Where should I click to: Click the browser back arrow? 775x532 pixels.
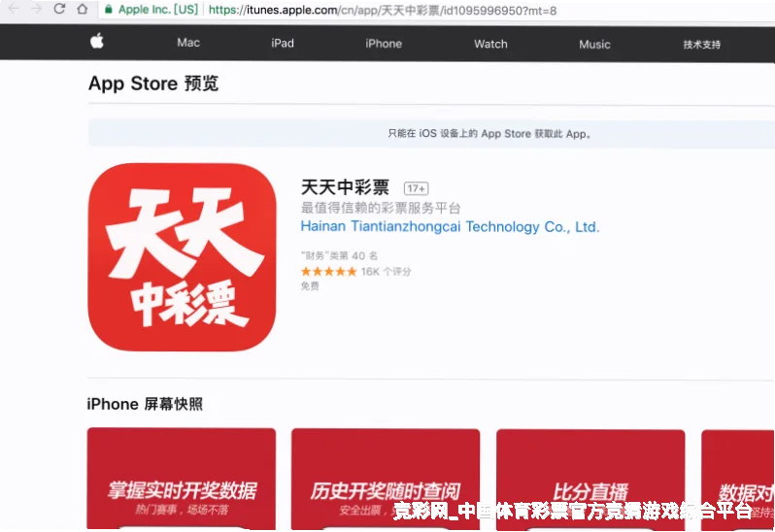pos(14,9)
